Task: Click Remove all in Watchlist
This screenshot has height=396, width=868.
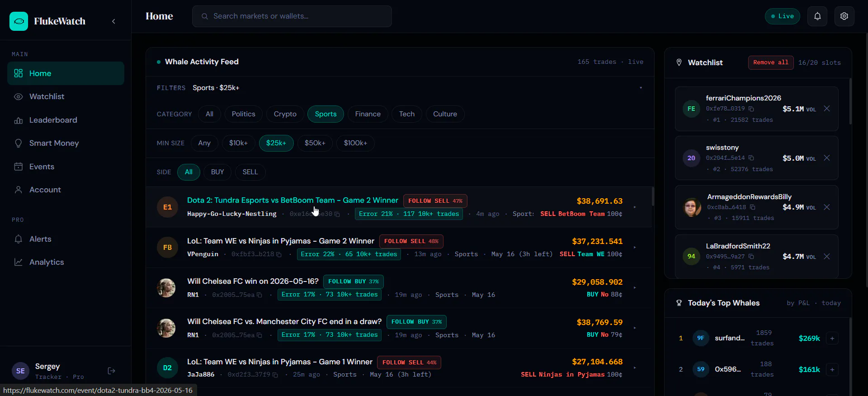Action: click(x=771, y=62)
